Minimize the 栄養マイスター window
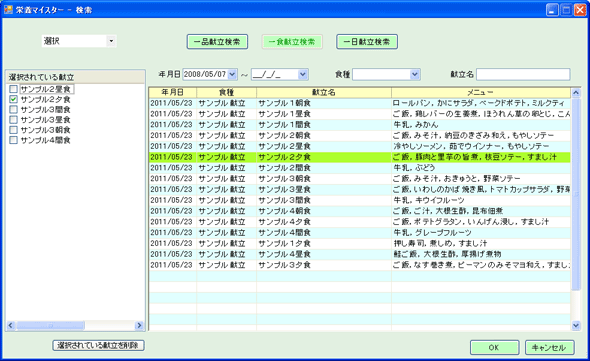Screen dimensions: 590x361 (552, 10)
